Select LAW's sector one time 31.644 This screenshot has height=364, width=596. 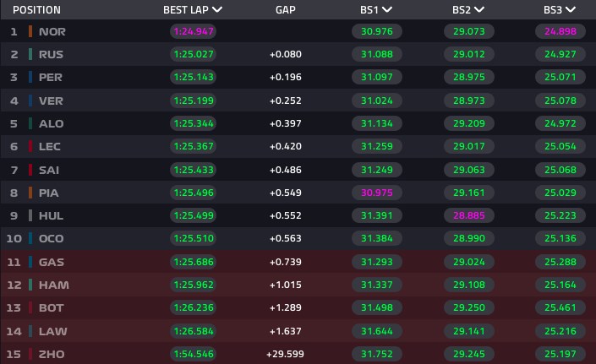(377, 331)
